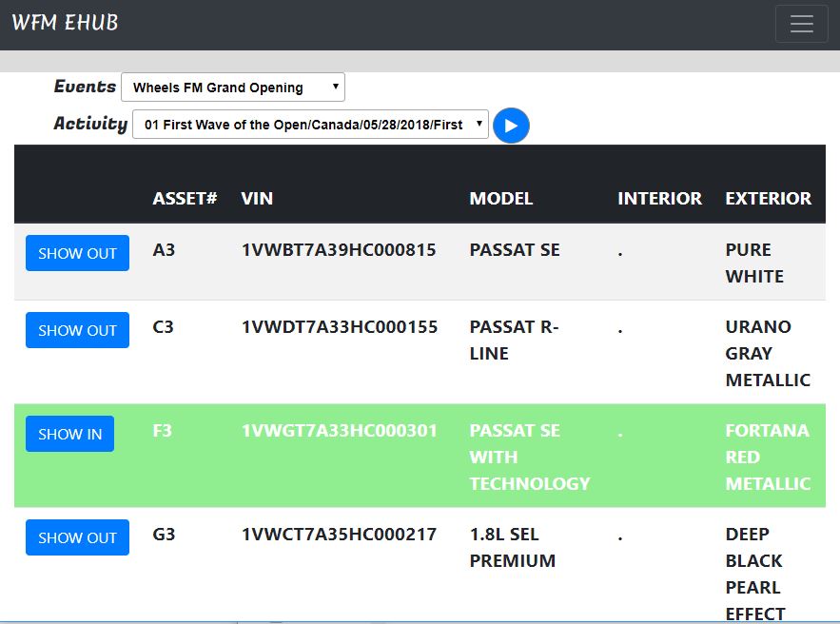Click the VIN column header
This screenshot has height=624, width=840.
point(257,199)
